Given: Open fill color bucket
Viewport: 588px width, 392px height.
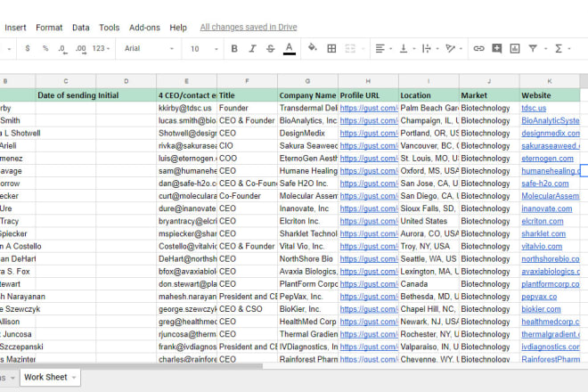Looking at the screenshot, I should click(312, 47).
